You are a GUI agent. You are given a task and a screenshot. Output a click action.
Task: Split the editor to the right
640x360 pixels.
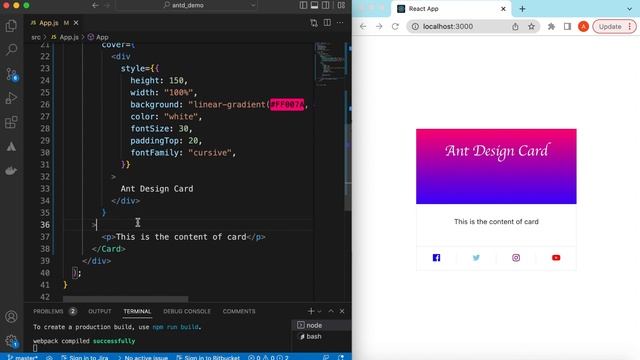327,23
